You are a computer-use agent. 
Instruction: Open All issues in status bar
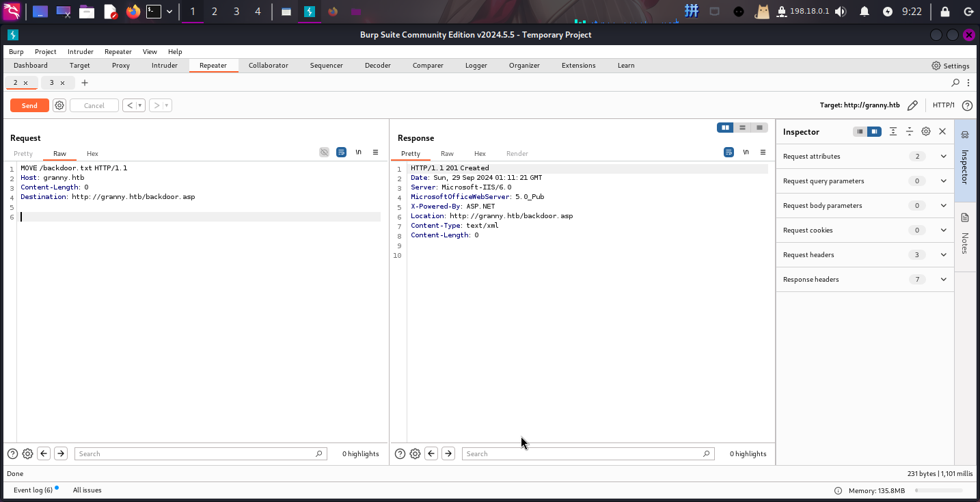[x=87, y=490]
